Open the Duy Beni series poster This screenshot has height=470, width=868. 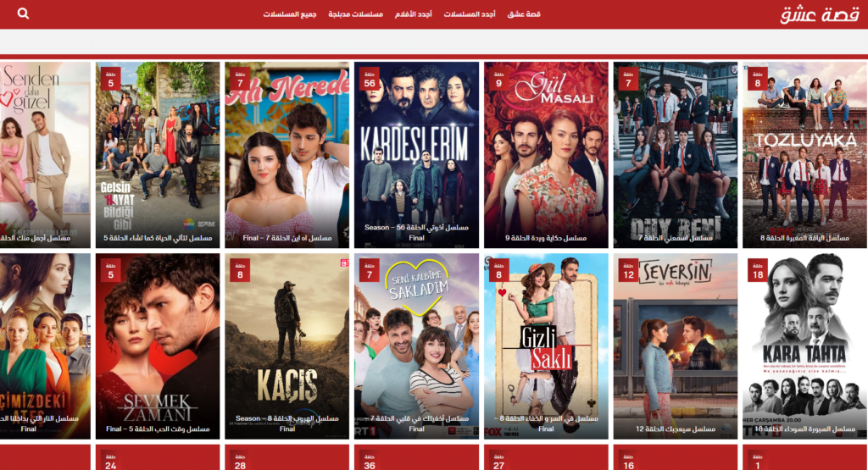pos(675,157)
